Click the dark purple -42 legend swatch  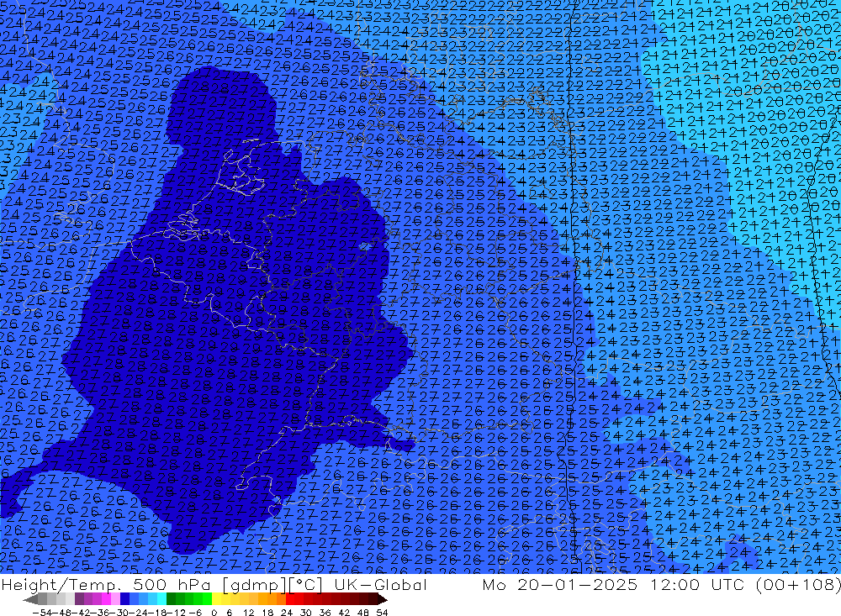[79, 599]
